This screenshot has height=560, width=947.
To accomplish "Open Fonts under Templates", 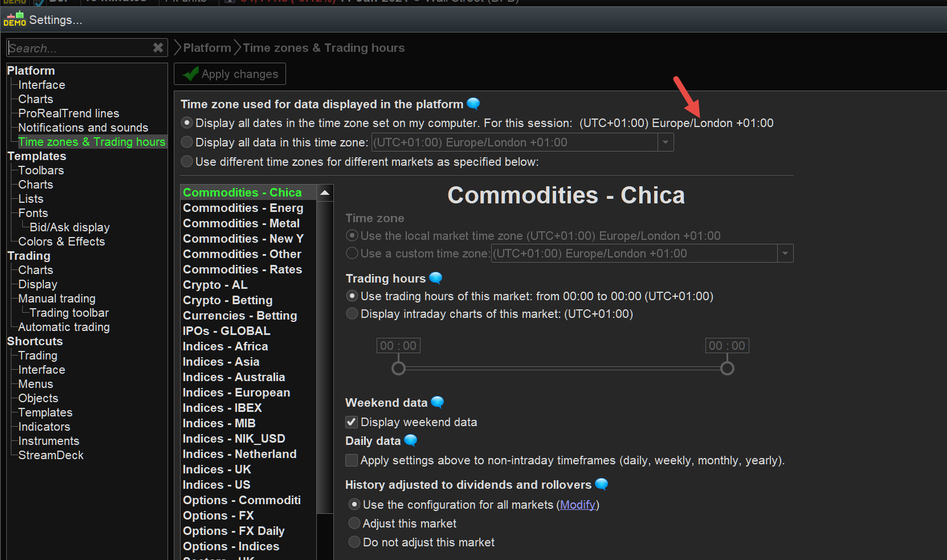I will [33, 213].
